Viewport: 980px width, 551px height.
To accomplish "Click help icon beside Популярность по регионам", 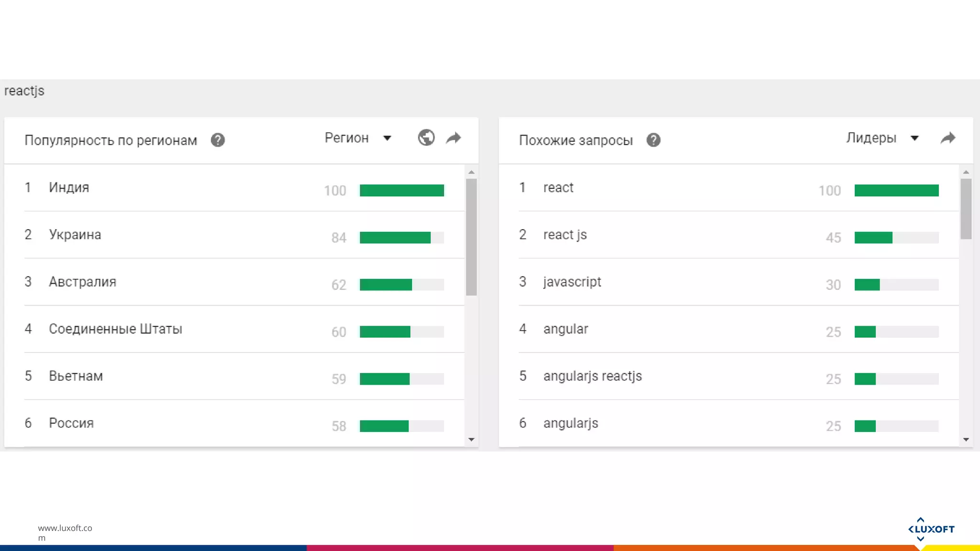I will click(218, 140).
